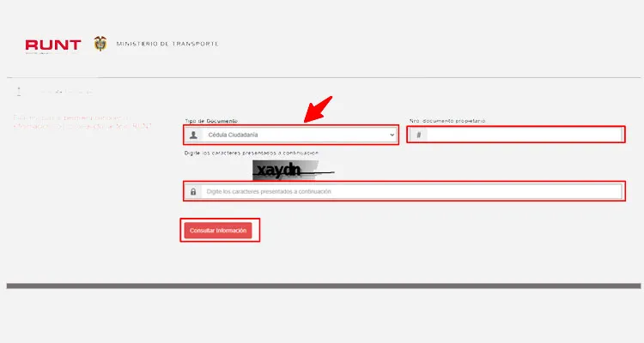The height and width of the screenshot is (343, 644).
Task: Click the Nro. documento propietario input field
Action: coord(516,135)
